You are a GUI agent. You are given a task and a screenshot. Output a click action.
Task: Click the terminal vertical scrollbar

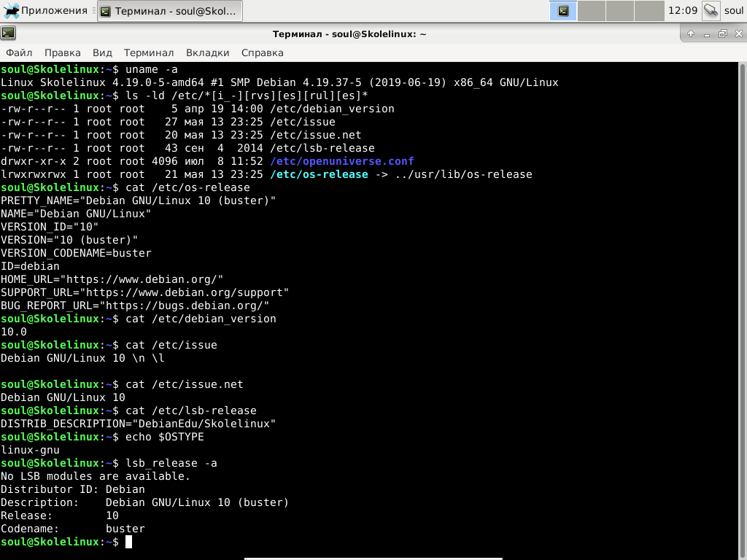click(x=742, y=309)
